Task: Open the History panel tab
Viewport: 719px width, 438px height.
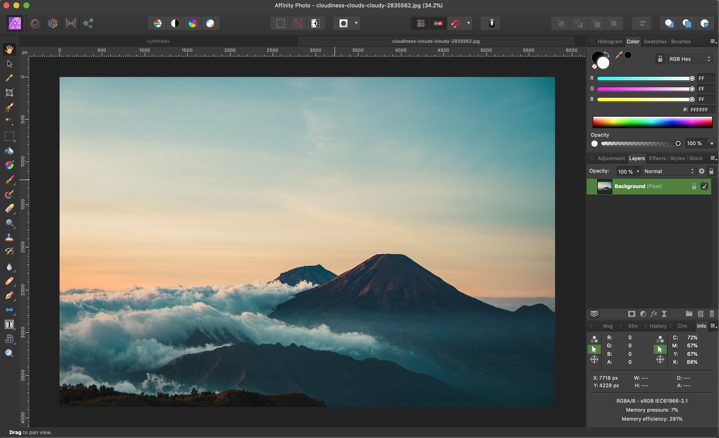Action: (658, 326)
